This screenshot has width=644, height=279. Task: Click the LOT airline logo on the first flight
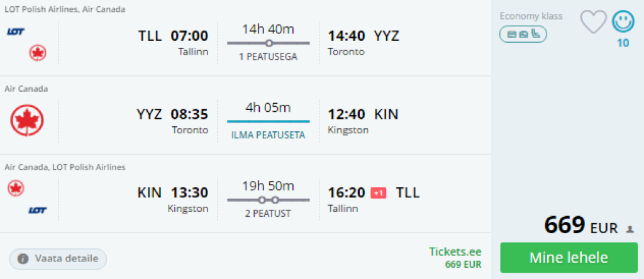click(16, 31)
